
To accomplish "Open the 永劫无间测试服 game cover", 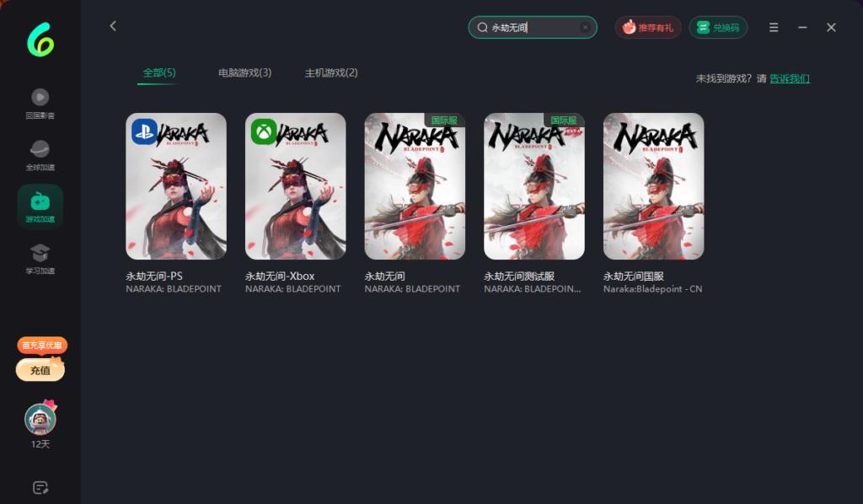I will (534, 186).
